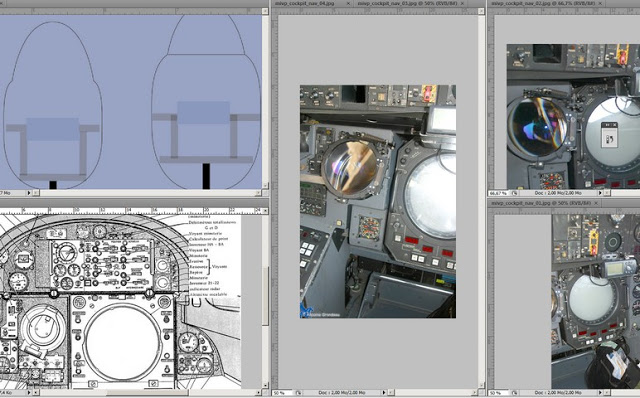Open status info arrow in nav_02 document
This screenshot has height=398, width=640.
(x=600, y=193)
